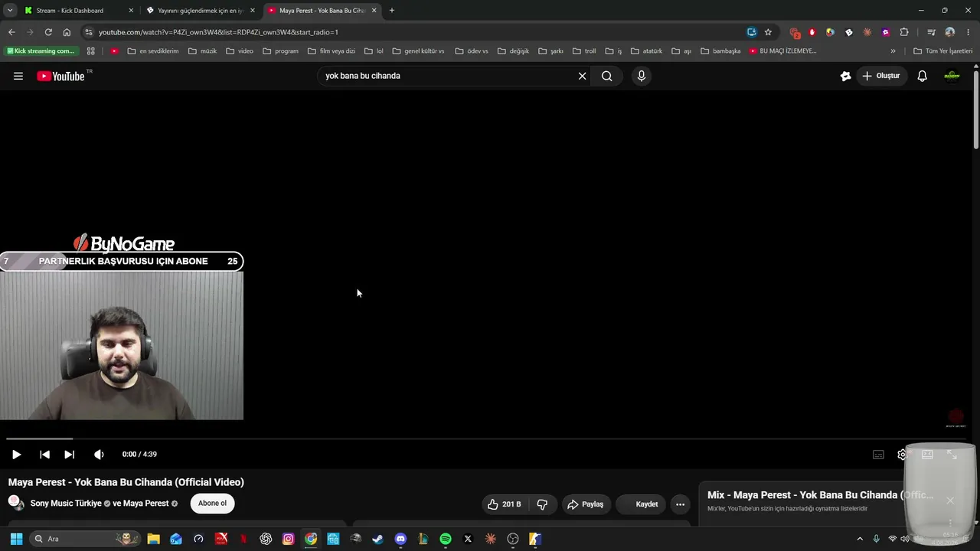Open the film veya dizi bookmark folder
The image size is (980, 551).
click(x=332, y=51)
